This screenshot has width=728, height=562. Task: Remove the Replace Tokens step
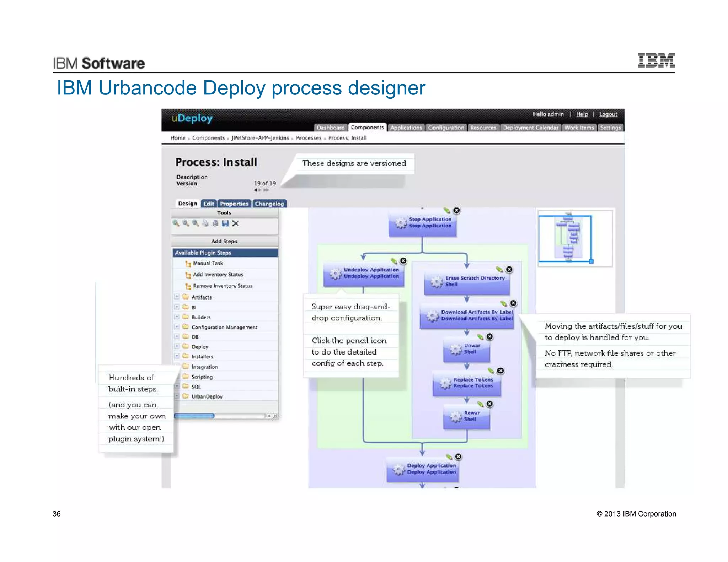(500, 371)
